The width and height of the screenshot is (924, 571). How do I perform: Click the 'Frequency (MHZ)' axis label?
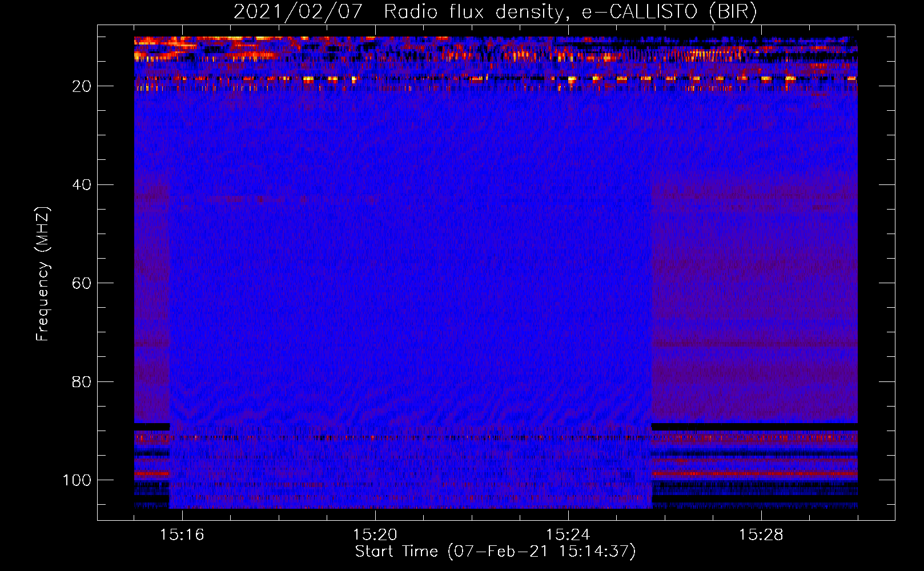[43, 274]
